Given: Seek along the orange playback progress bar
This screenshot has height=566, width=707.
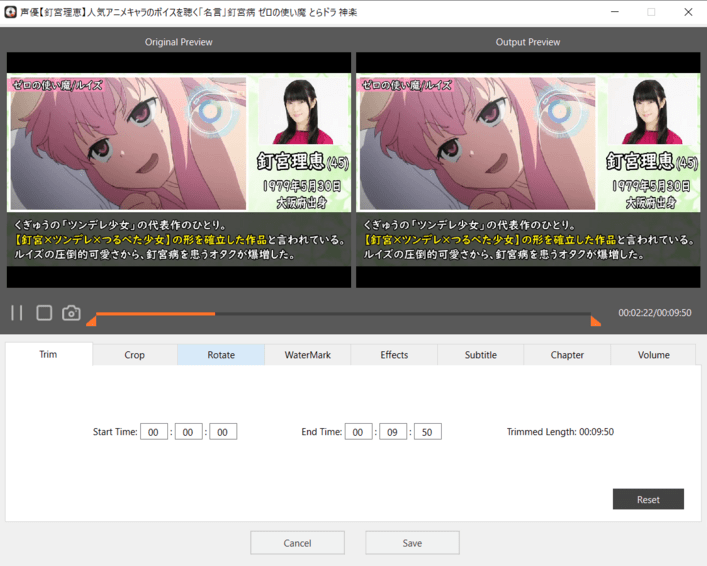Looking at the screenshot, I should (343, 313).
